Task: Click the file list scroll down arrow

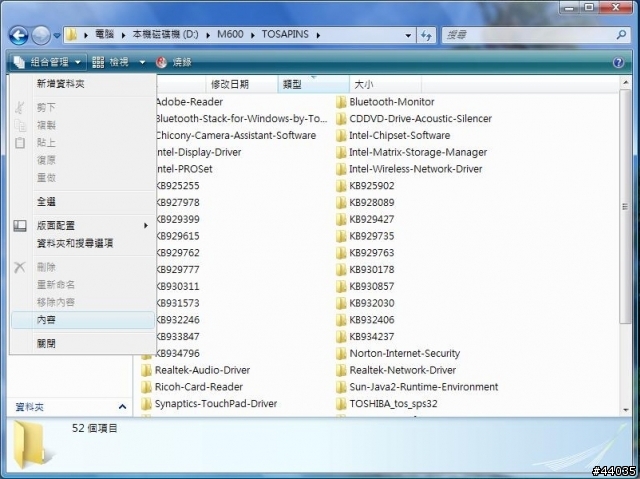Action: [625, 409]
